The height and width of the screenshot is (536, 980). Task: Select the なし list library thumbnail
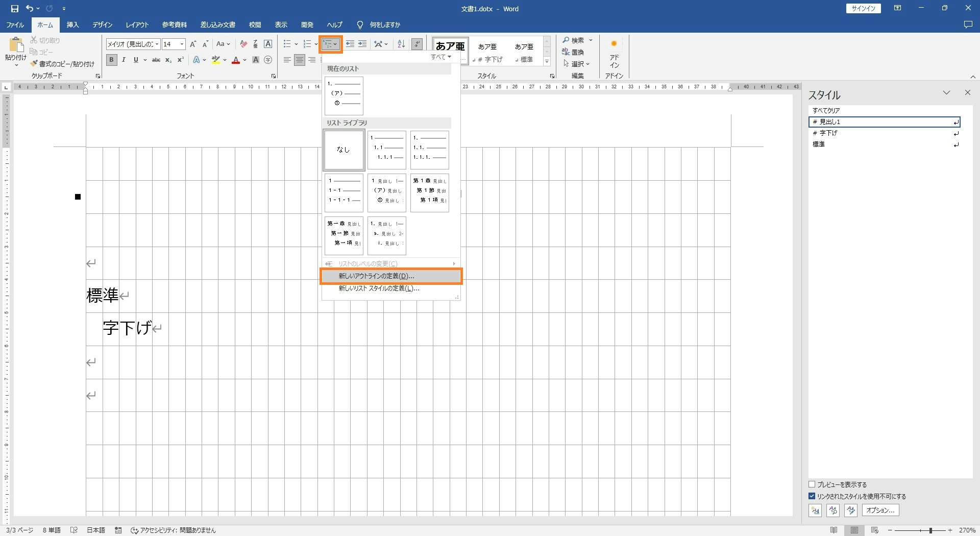point(344,150)
